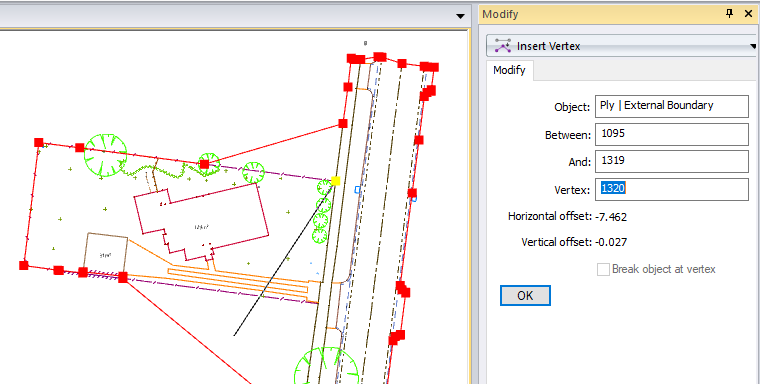The width and height of the screenshot is (760, 384).
Task: Open the Insert Vertex command dropdown arrow
Action: [x=753, y=47]
